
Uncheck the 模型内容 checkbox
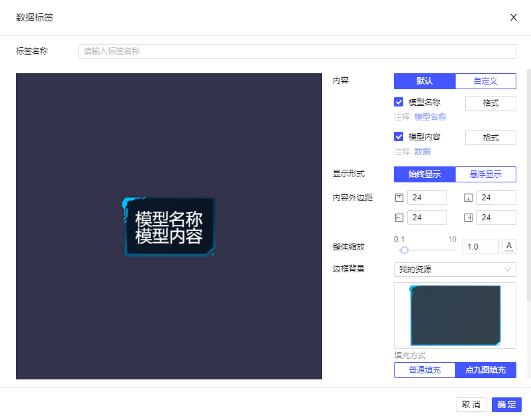pyautogui.click(x=399, y=137)
